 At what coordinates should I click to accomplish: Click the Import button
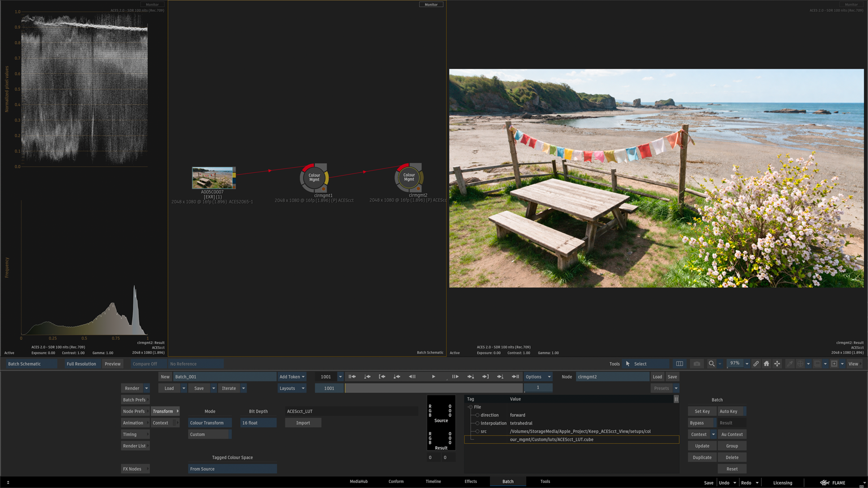[x=303, y=423]
